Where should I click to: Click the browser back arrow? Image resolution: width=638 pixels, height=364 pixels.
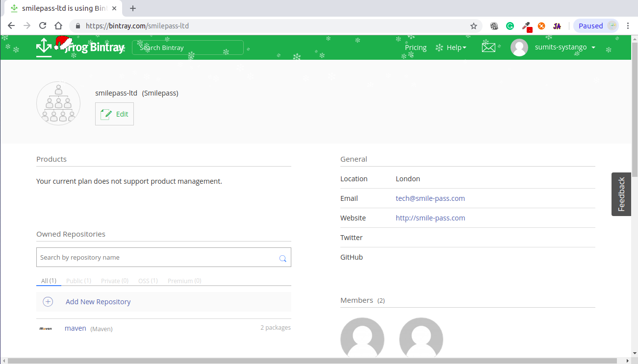tap(11, 26)
